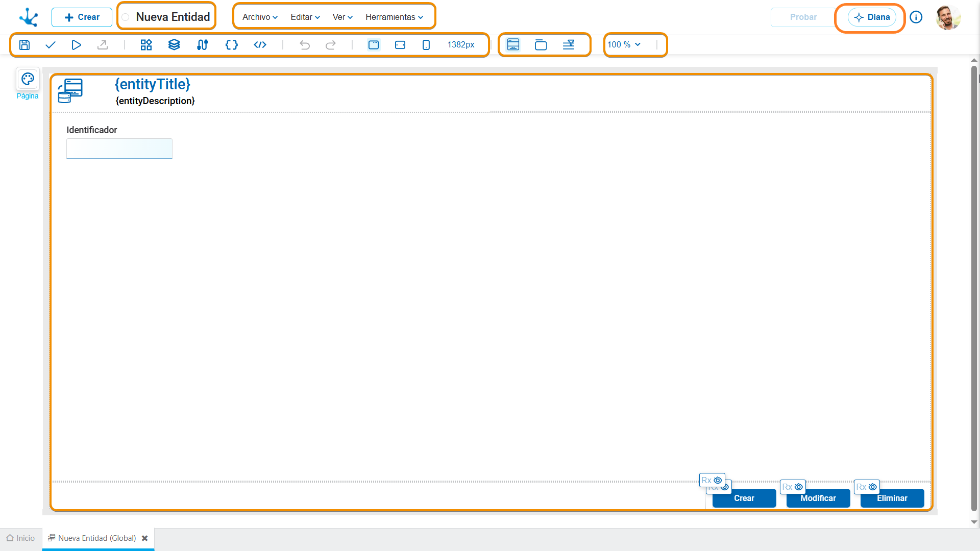Open the Archivo dropdown menu
Screen dimensions: 980x551
coord(260,17)
